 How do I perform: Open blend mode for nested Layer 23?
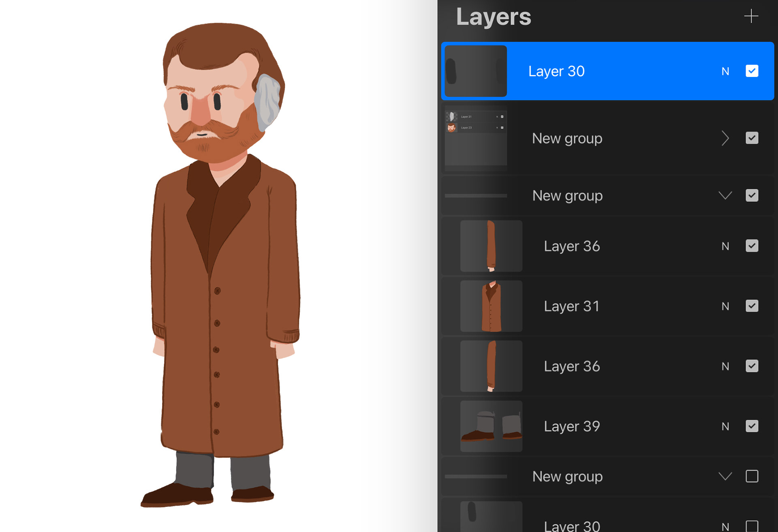click(x=497, y=128)
